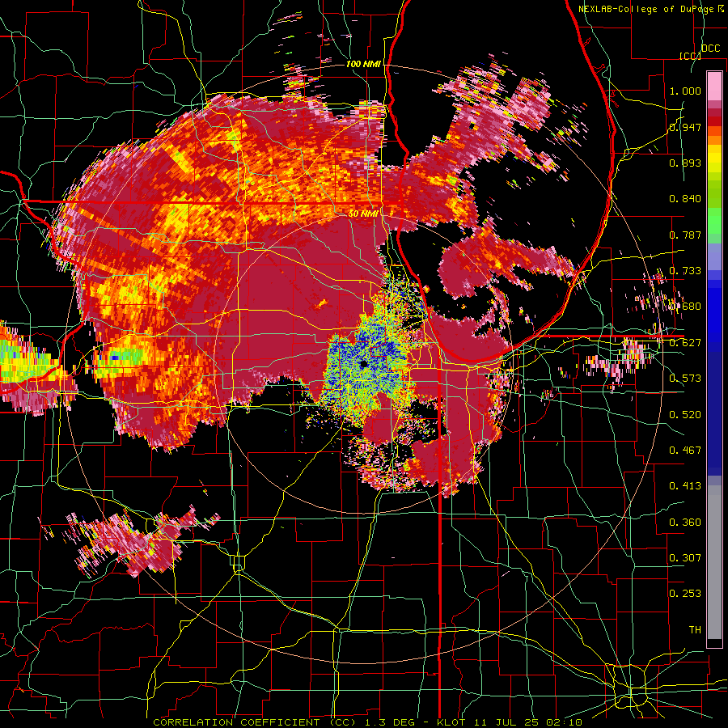Click the 100 NMI range ring label

(x=363, y=64)
